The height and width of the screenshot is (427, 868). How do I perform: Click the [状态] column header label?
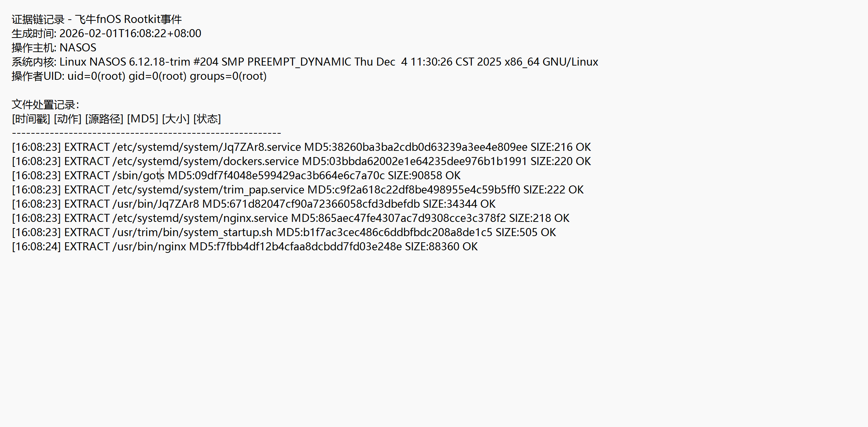click(x=207, y=119)
